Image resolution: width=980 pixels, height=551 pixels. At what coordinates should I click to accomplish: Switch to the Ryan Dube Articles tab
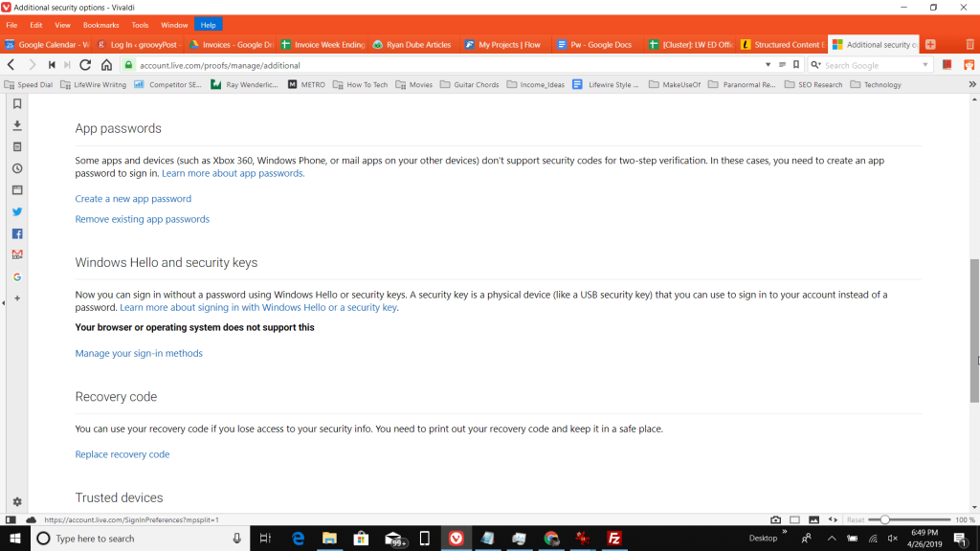click(413, 44)
